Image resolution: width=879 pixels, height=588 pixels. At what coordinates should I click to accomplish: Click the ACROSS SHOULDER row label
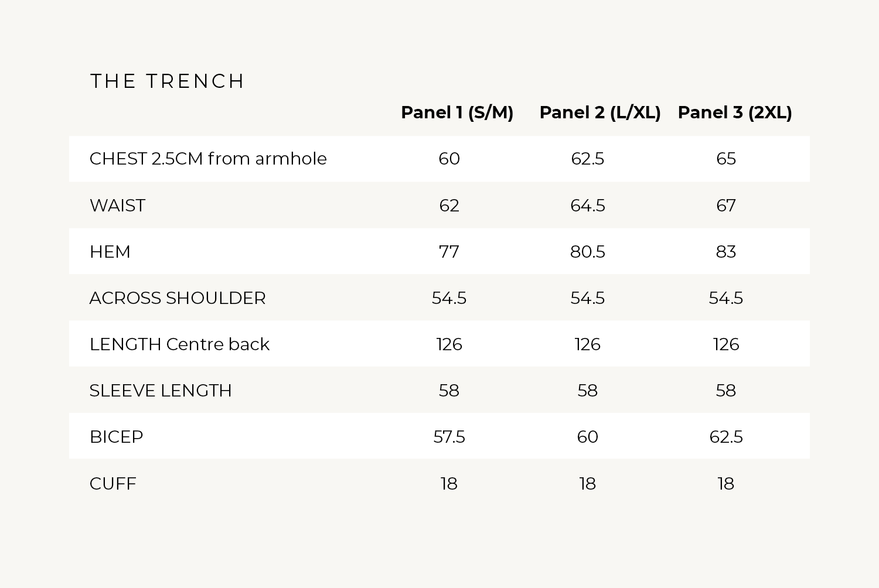point(178,298)
